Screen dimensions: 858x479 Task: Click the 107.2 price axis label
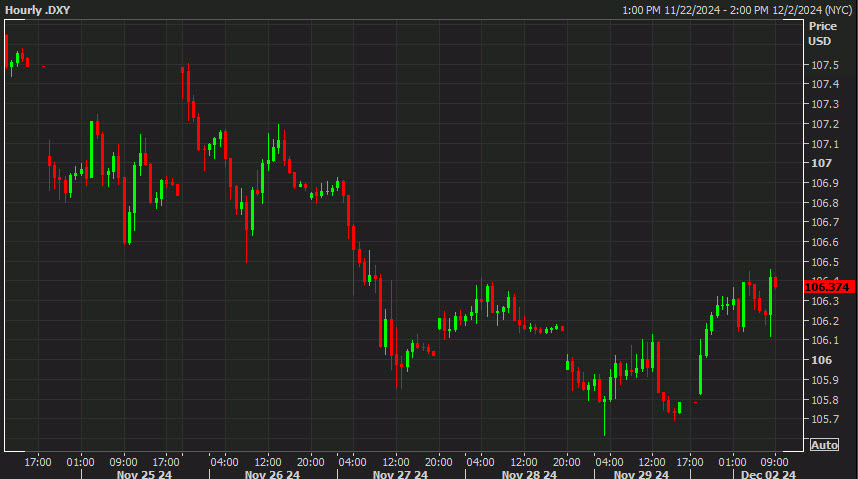[825, 124]
